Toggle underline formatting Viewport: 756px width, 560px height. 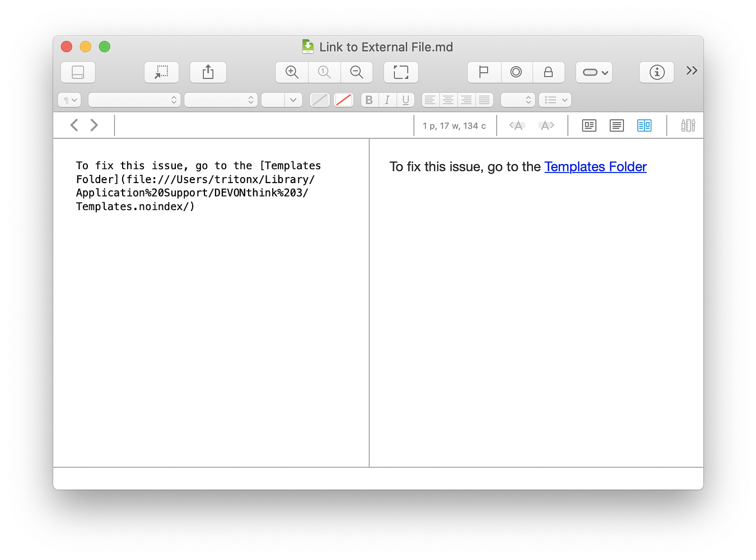[x=405, y=100]
